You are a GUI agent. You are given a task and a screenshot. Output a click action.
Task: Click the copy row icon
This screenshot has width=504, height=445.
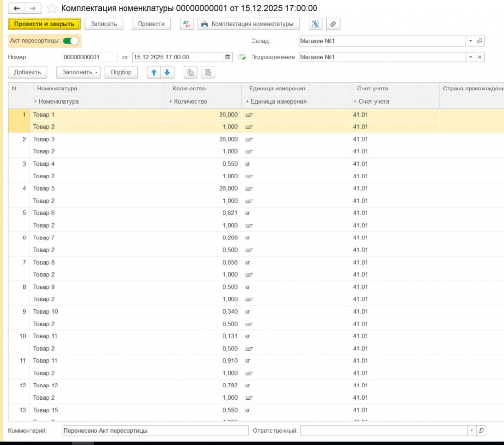click(190, 72)
